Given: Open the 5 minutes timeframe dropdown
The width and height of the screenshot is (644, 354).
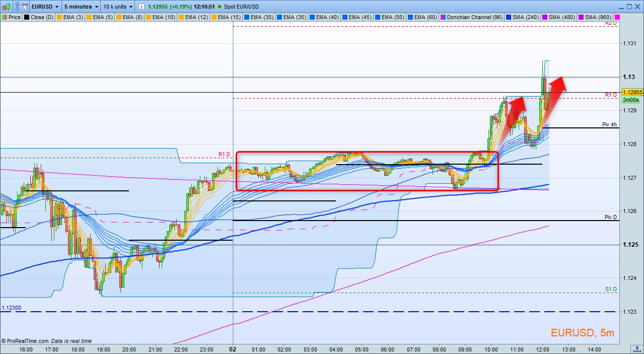Looking at the screenshot, I should coord(81,7).
